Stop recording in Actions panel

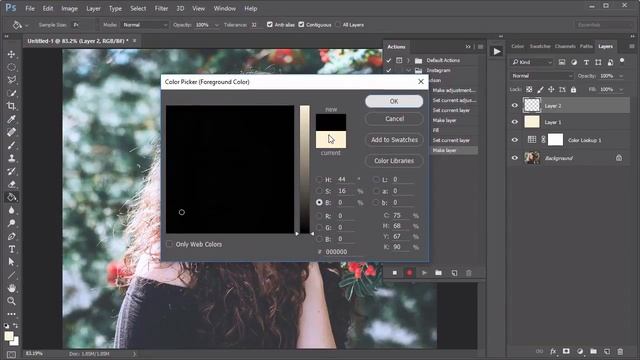tap(395, 273)
